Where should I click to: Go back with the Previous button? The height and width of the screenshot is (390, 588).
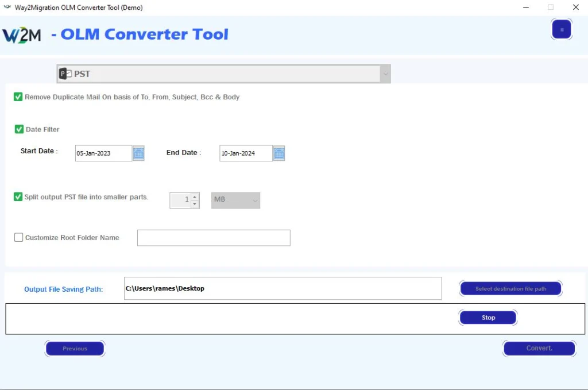tap(75, 348)
